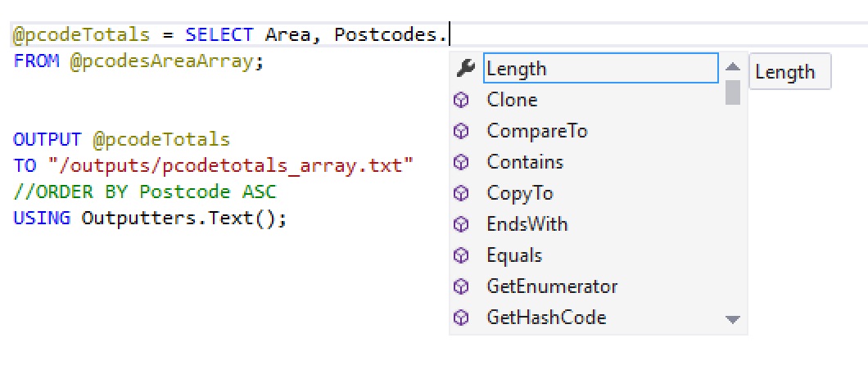Select Length from the autocomplete list

(x=517, y=69)
